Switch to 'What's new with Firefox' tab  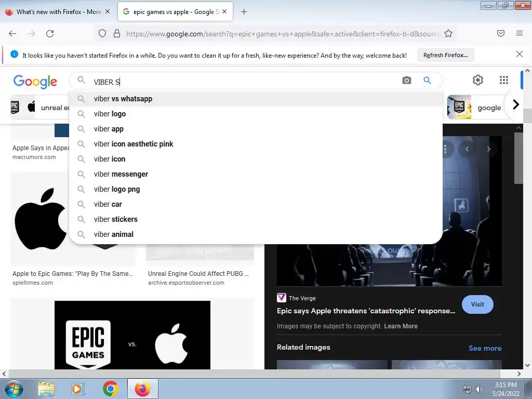(58, 12)
